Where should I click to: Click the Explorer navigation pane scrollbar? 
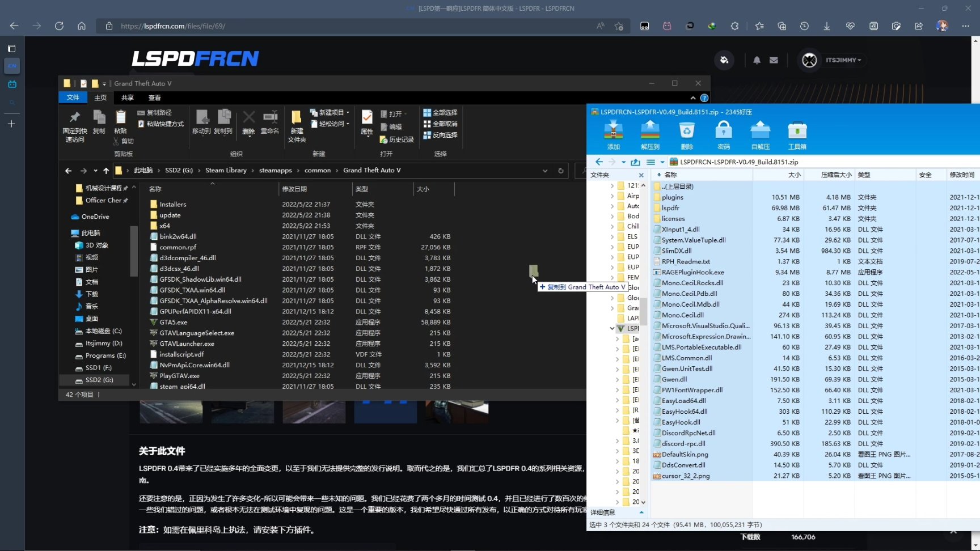coord(134,251)
